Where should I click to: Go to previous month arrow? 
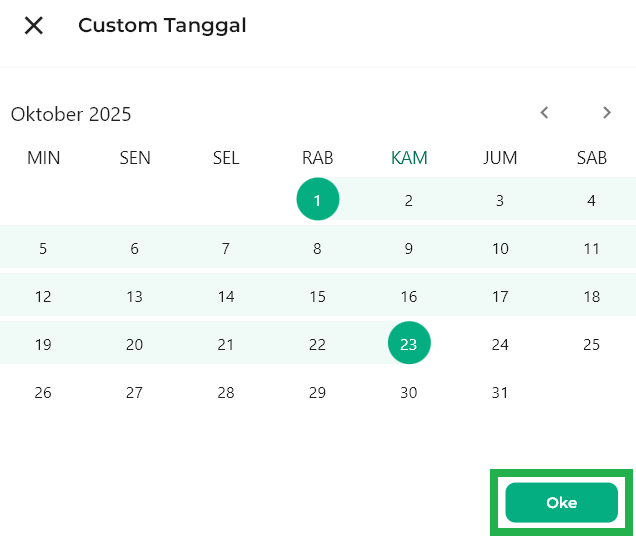coord(545,113)
